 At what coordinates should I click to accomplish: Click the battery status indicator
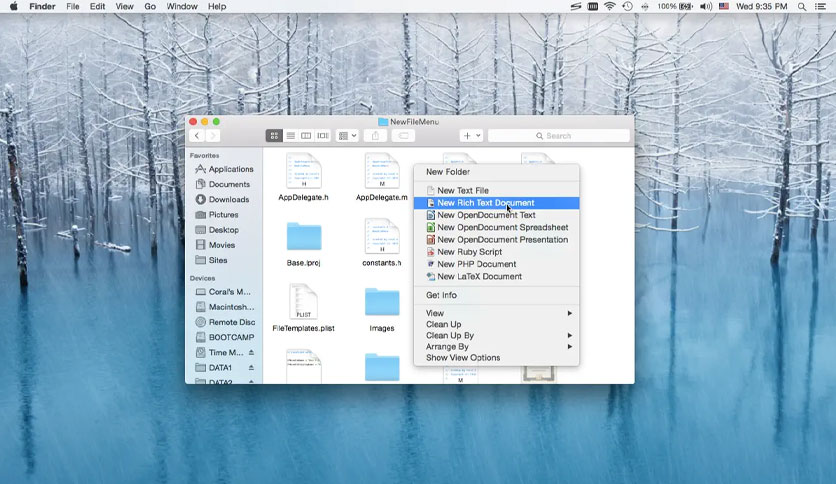tap(675, 6)
